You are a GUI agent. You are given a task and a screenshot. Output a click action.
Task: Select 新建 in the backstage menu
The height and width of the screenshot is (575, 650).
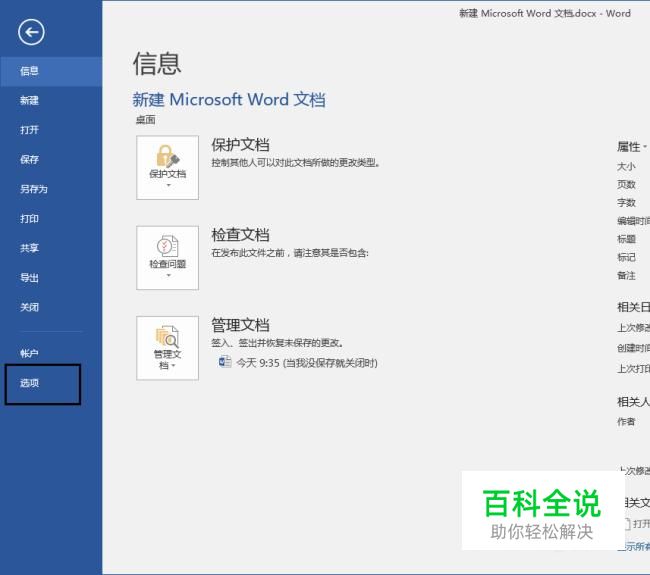click(51, 100)
